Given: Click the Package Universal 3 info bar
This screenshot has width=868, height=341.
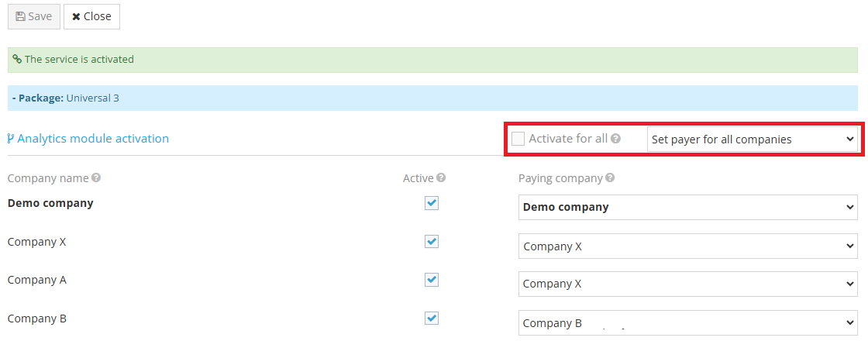Looking at the screenshot, I should [434, 98].
